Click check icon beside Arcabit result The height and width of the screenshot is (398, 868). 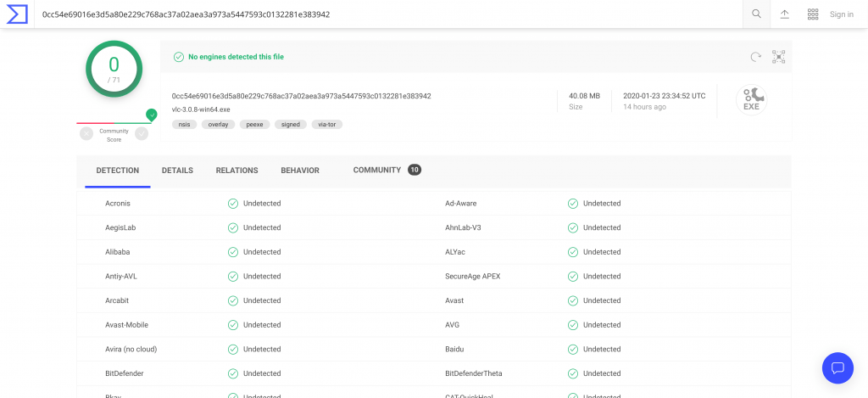[233, 300]
